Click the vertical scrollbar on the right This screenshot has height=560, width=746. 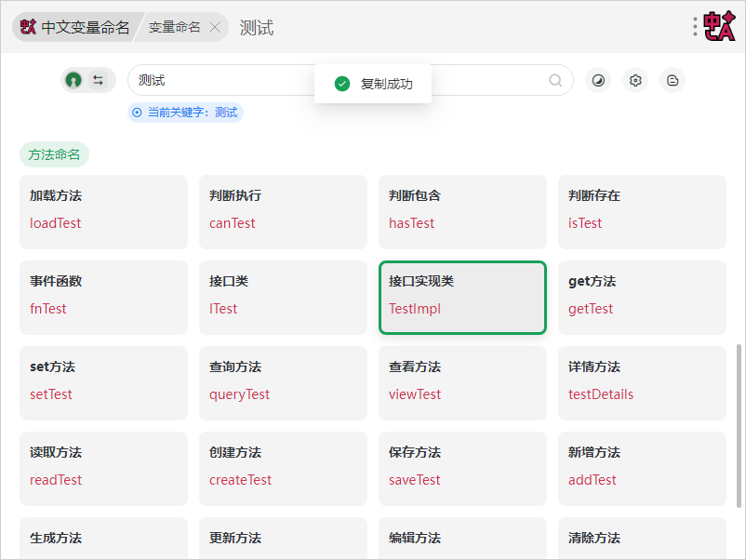(739, 426)
